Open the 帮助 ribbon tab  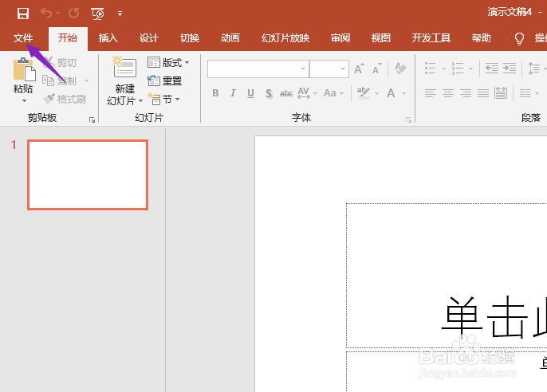coord(482,37)
